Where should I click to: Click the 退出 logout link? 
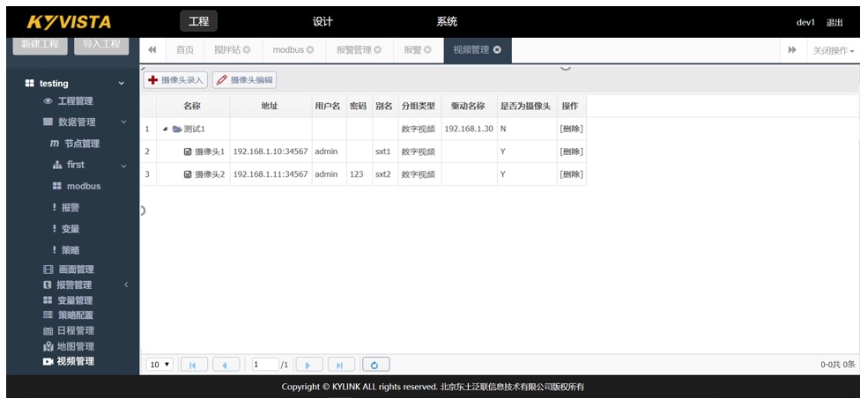(834, 23)
